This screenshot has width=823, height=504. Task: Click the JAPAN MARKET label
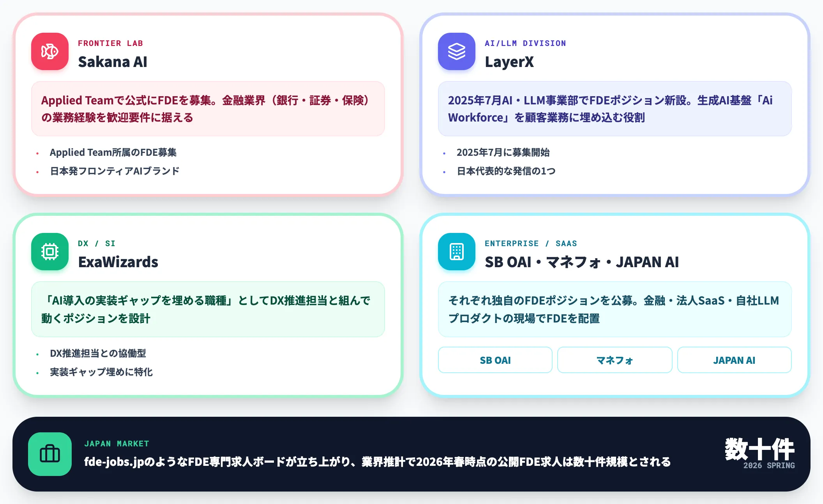click(x=117, y=444)
